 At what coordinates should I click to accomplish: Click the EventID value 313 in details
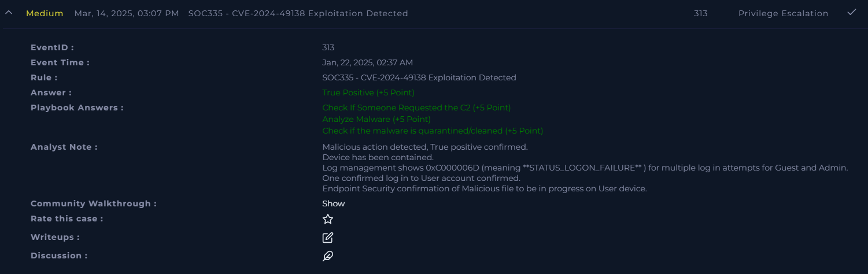click(328, 47)
